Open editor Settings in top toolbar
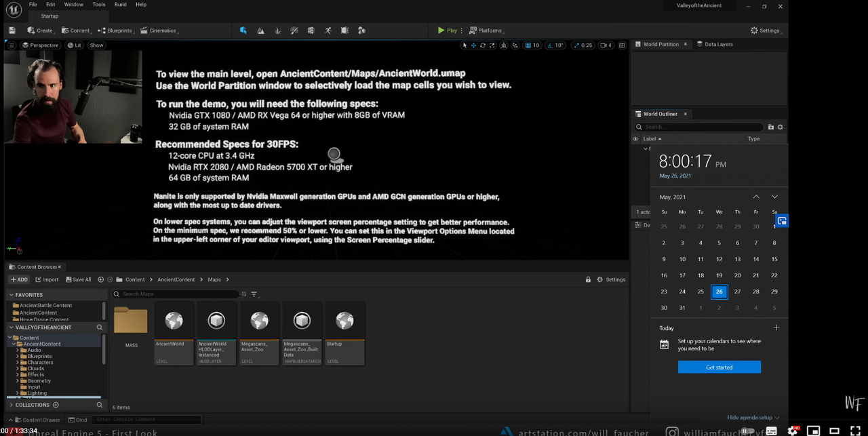Image resolution: width=868 pixels, height=436 pixels. 765,31
